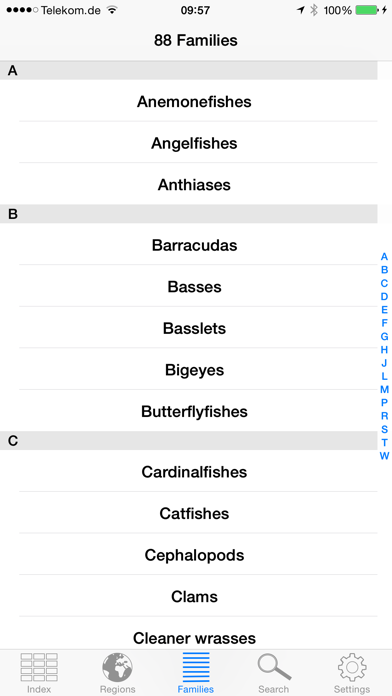Image resolution: width=392 pixels, height=696 pixels.
Task: Jump to letter D in index
Action: coord(384,296)
